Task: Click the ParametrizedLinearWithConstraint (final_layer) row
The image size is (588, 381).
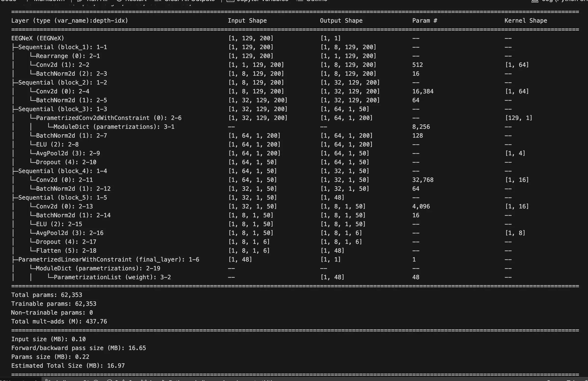Action: 109,259
